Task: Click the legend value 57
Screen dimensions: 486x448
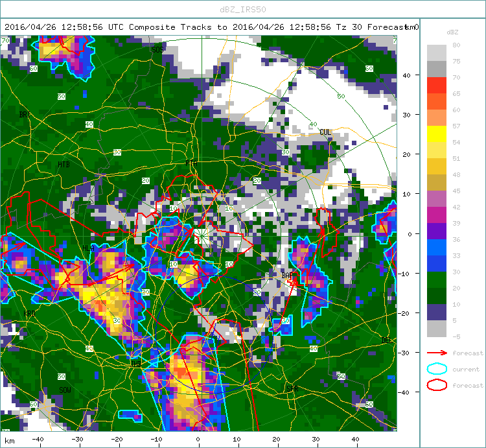Action: 456,126
